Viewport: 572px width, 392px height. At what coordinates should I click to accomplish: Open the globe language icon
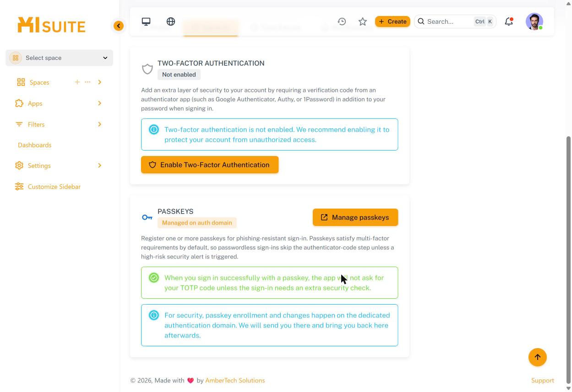click(x=171, y=21)
